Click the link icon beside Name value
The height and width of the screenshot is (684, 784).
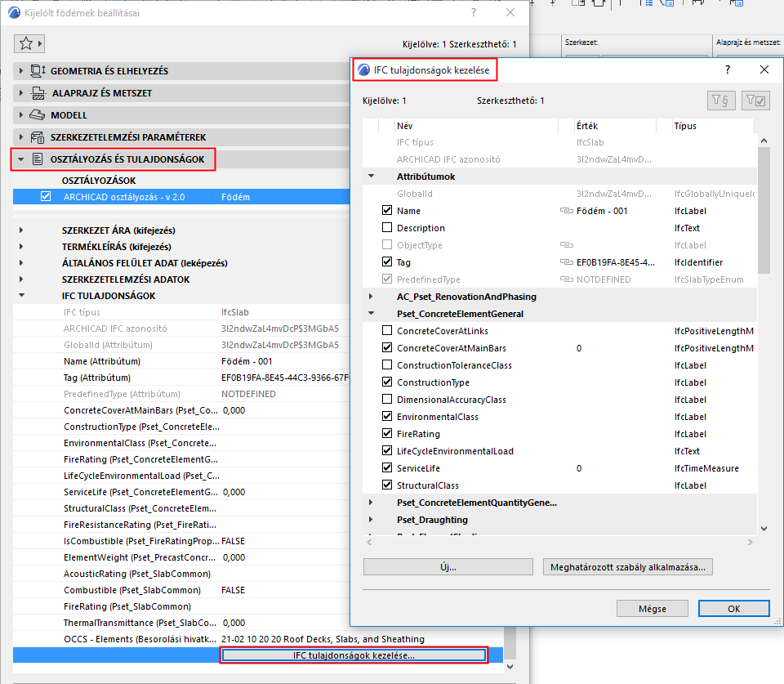pyautogui.click(x=566, y=211)
